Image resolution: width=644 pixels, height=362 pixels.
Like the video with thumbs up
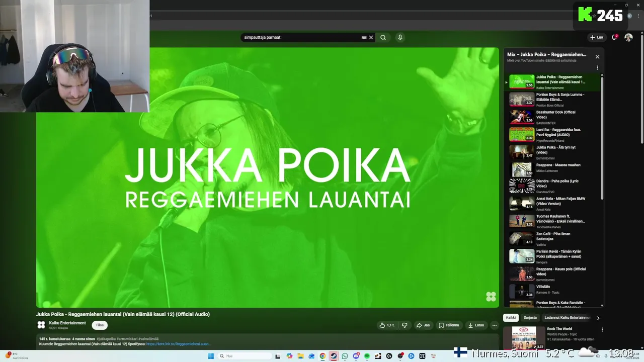tap(387, 325)
